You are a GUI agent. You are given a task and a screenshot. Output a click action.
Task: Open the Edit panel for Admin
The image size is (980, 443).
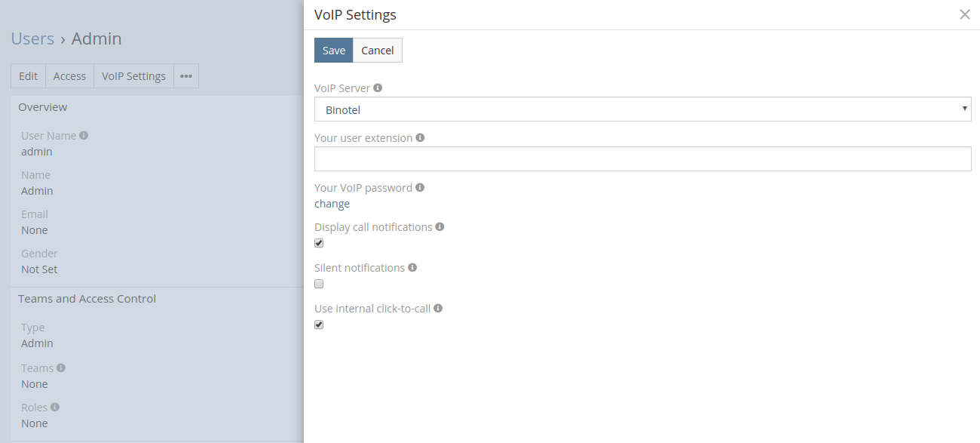coord(28,75)
